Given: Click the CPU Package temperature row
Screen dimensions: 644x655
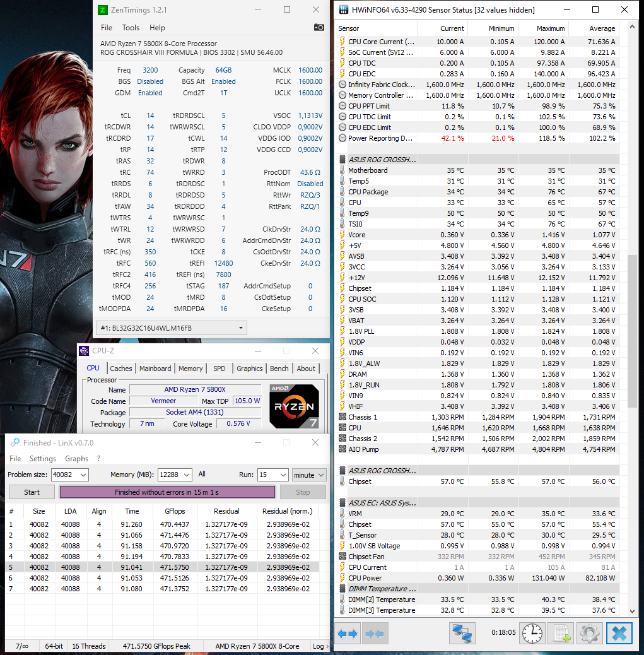Looking at the screenshot, I should tap(478, 192).
